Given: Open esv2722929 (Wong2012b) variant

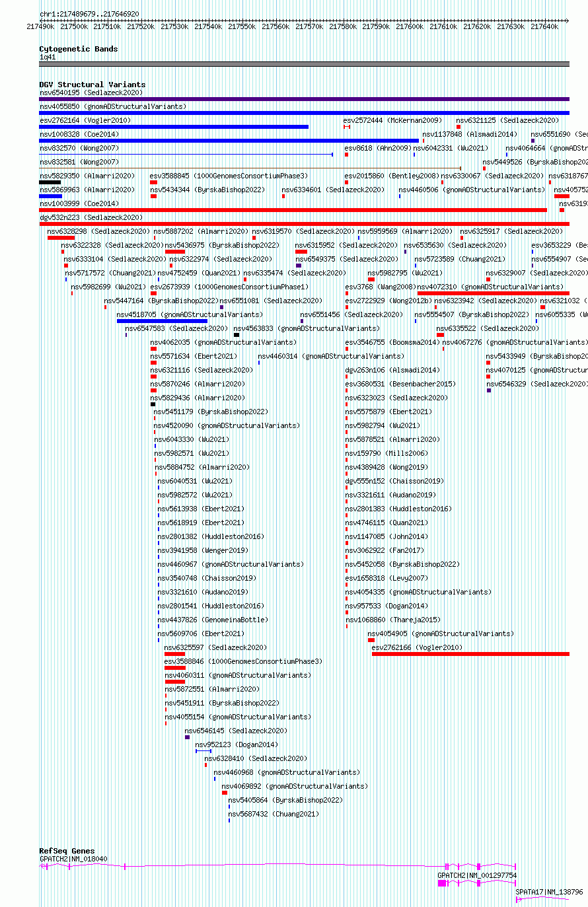Looking at the screenshot, I should (346, 307).
